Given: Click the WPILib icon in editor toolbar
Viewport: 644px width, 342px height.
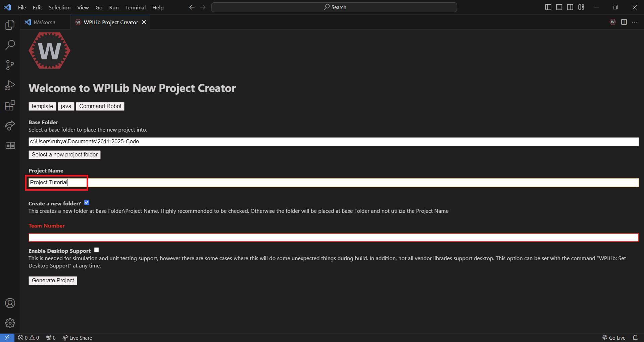Looking at the screenshot, I should click(x=613, y=22).
